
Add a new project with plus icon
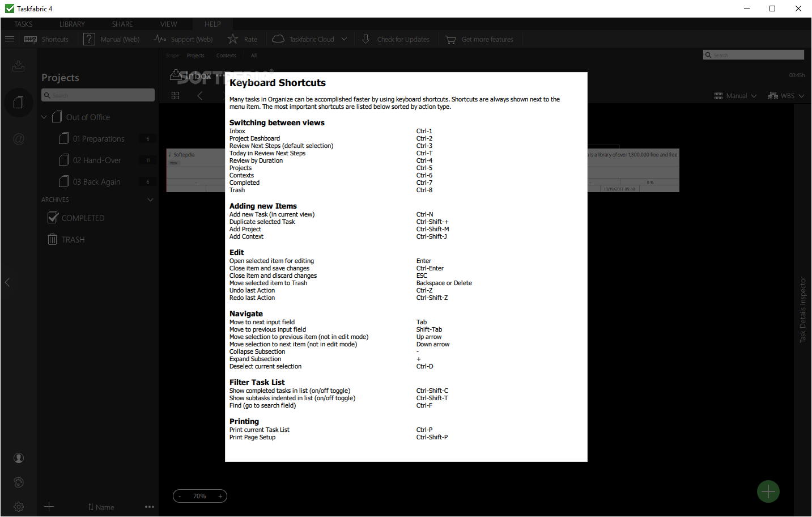click(x=49, y=507)
